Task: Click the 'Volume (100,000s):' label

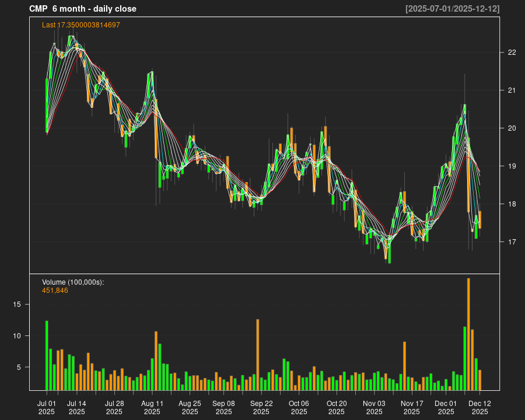Action: pos(73,282)
